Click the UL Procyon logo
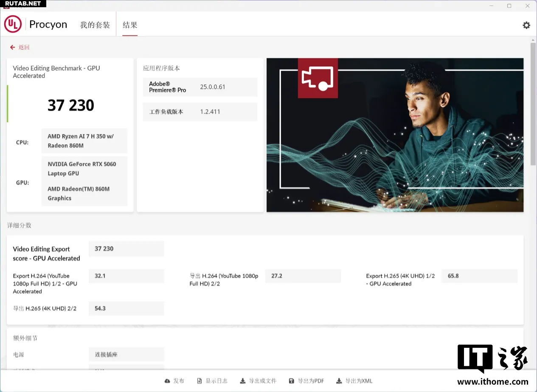Viewport: 537px width, 392px height. click(13, 25)
